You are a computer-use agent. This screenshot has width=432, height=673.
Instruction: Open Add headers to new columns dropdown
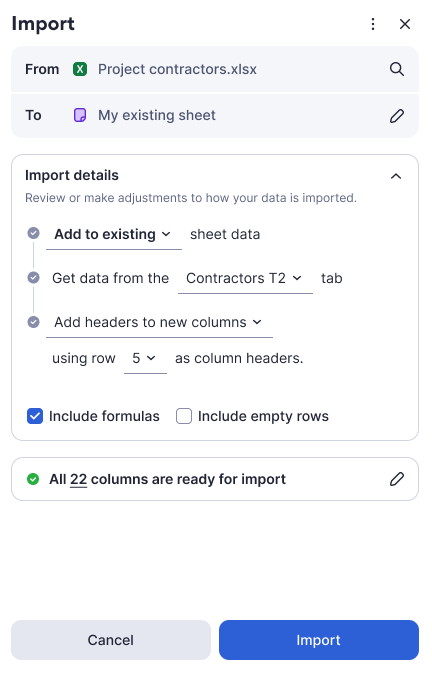[x=159, y=323]
